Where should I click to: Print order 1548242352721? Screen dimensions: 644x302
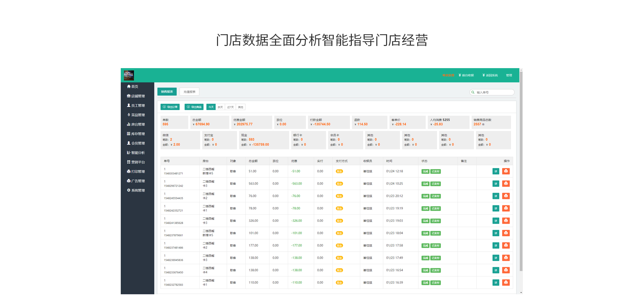pos(506,208)
